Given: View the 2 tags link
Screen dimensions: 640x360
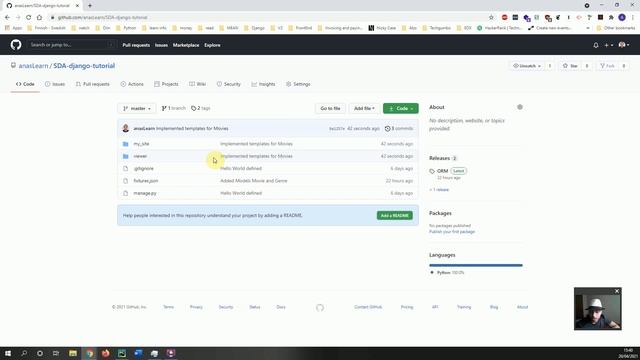Looking at the screenshot, I should tap(200, 108).
